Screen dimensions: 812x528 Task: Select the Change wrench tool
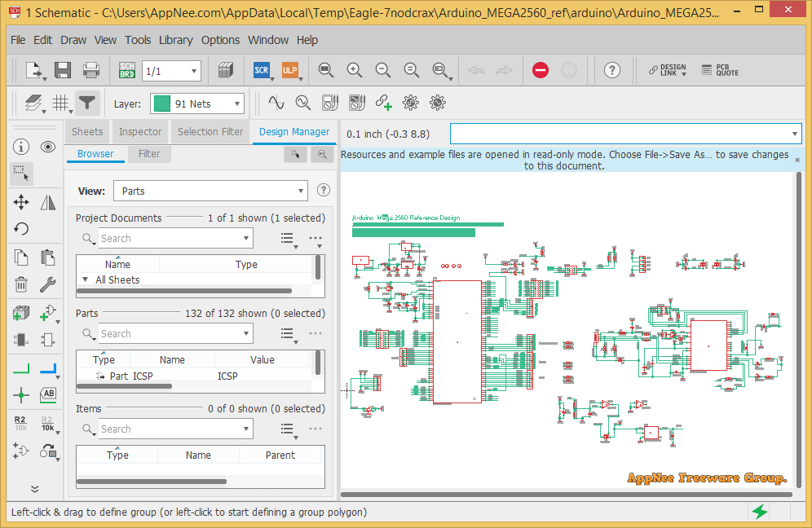pos(47,284)
